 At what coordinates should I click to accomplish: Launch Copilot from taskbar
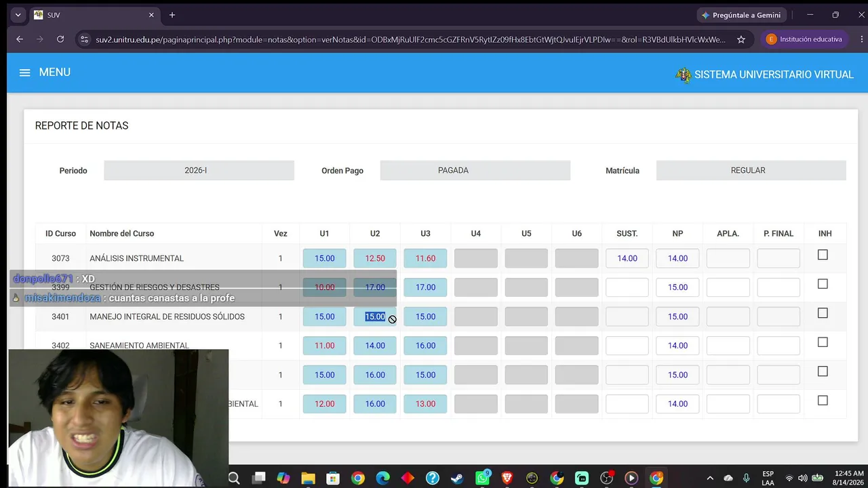(x=283, y=479)
